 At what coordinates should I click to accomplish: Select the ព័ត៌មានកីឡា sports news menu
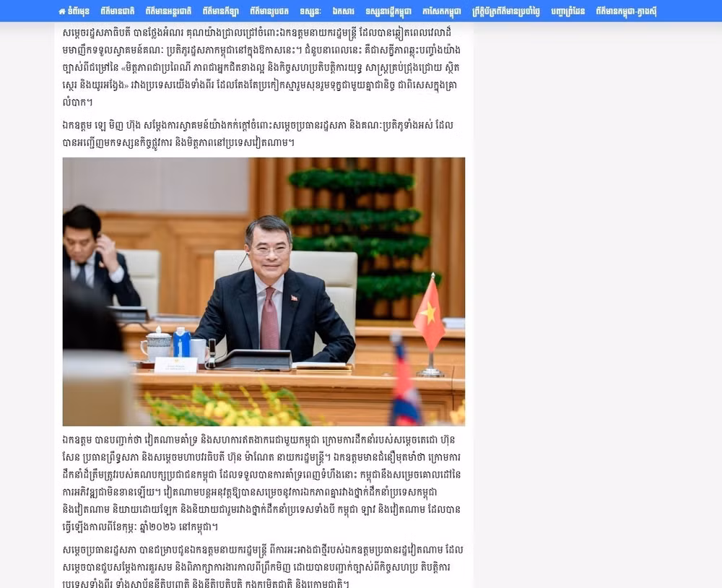pos(220,11)
